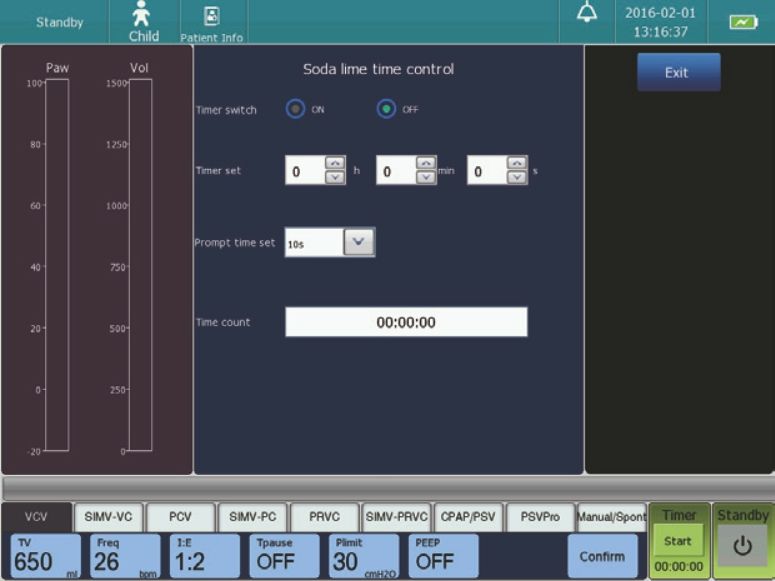The image size is (775, 581).
Task: Click the Time count display field
Action: (406, 322)
